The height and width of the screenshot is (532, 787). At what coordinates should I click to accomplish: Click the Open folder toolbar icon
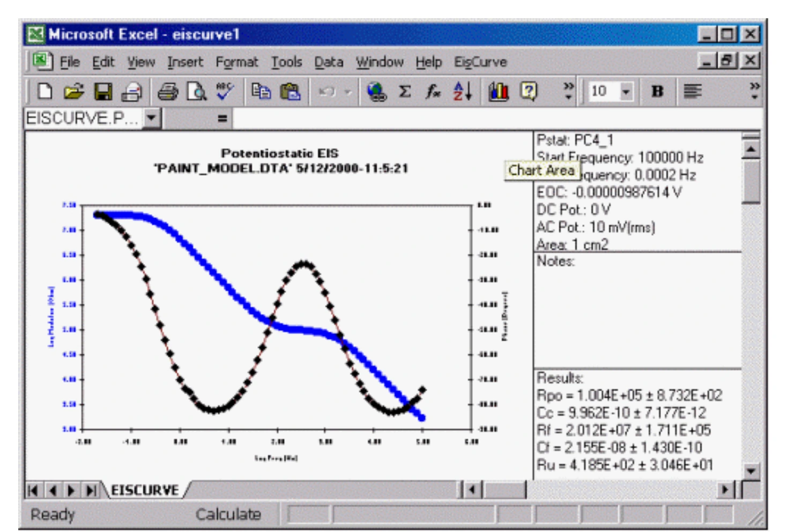74,92
